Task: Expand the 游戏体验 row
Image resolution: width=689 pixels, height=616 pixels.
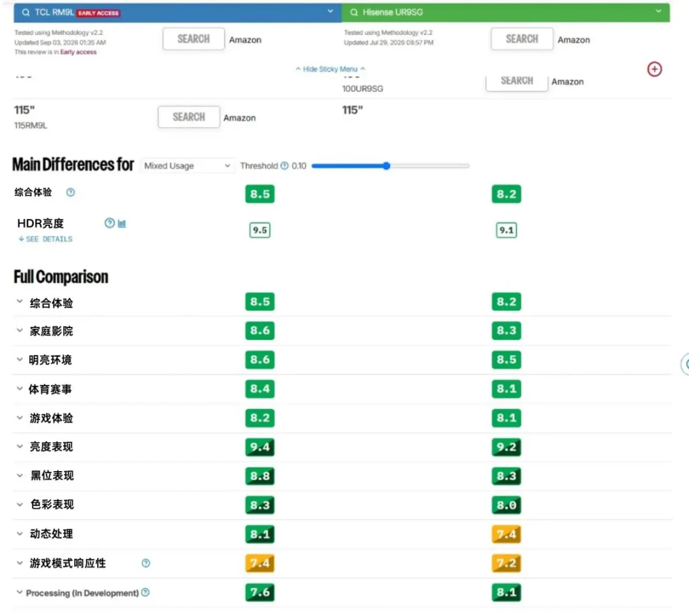Action: 19,417
